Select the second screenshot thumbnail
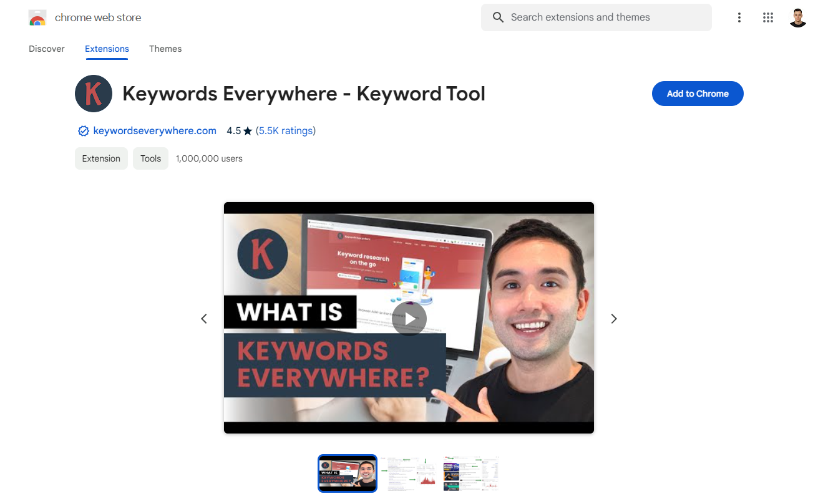 pyautogui.click(x=409, y=473)
